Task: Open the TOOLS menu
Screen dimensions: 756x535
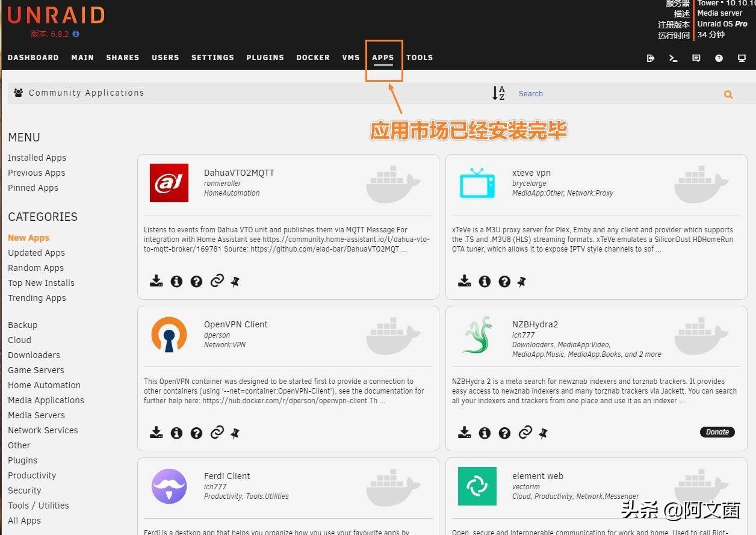Action: tap(420, 57)
